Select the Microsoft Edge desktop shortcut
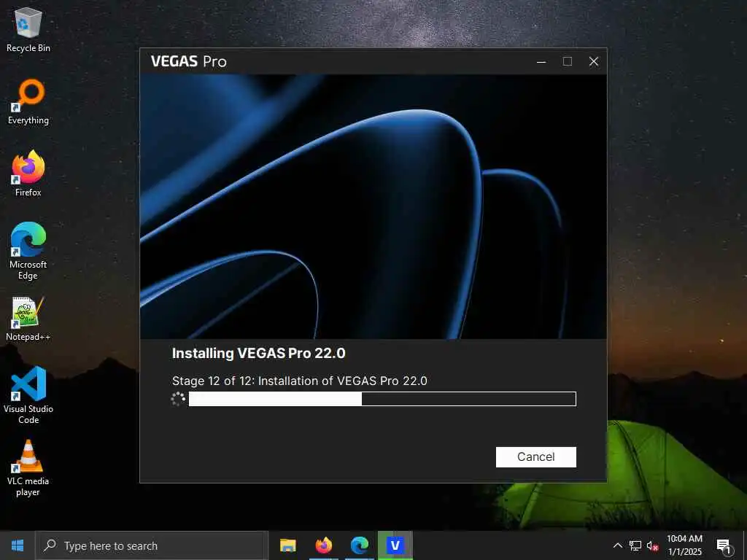 coord(28,251)
